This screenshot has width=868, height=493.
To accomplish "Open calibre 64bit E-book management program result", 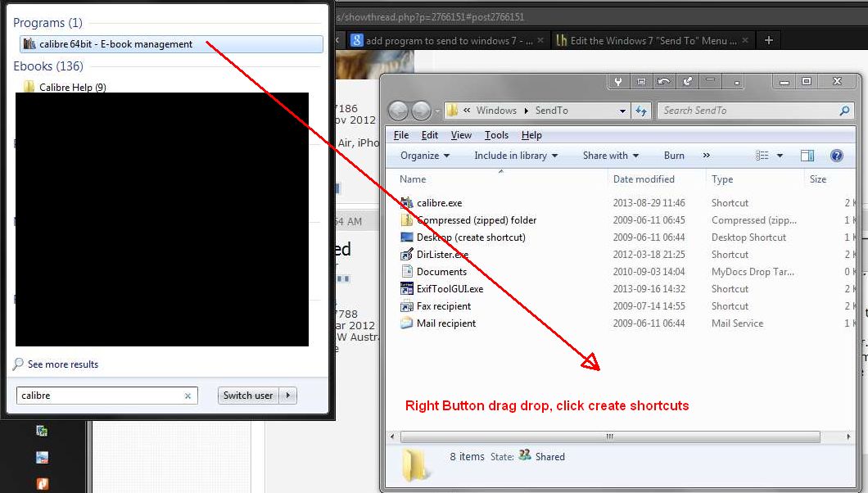I will click(x=171, y=44).
